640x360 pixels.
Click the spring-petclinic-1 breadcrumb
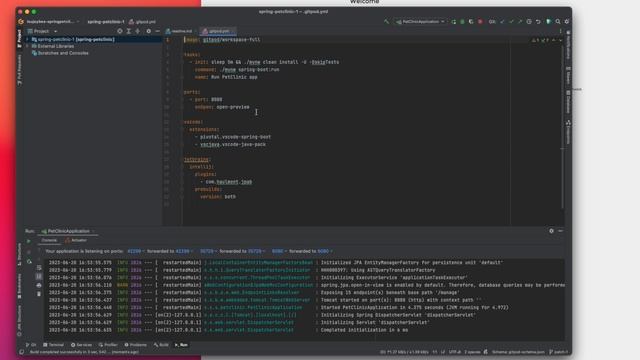[106, 22]
